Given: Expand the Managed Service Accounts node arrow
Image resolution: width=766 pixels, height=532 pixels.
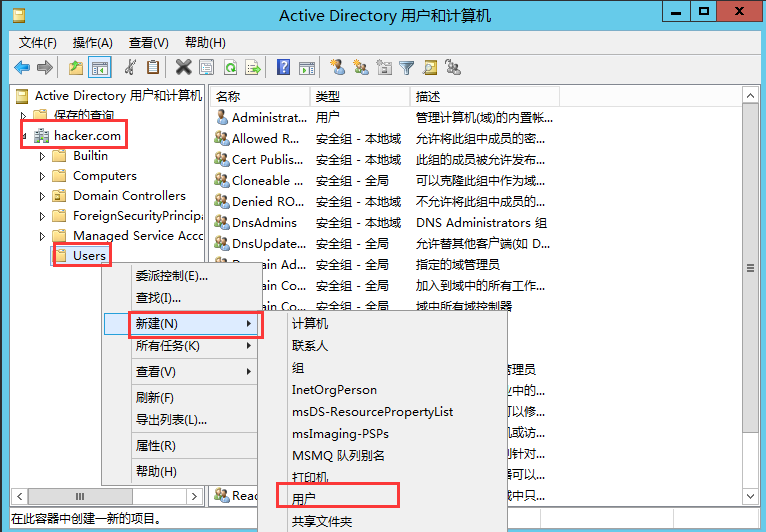Looking at the screenshot, I should tap(42, 236).
